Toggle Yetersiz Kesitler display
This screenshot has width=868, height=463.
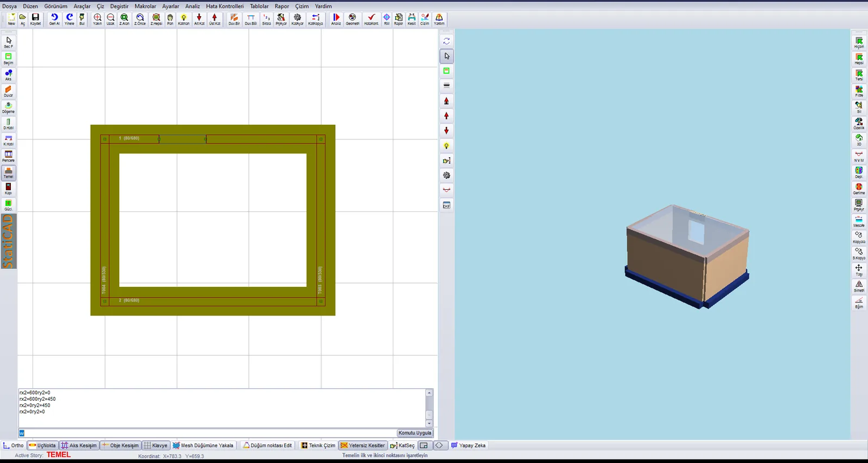click(x=363, y=445)
